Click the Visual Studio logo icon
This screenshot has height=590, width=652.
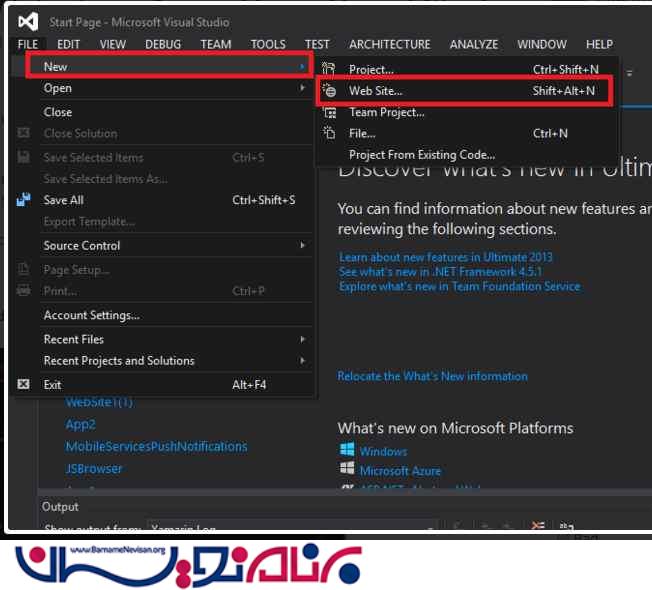(28, 22)
